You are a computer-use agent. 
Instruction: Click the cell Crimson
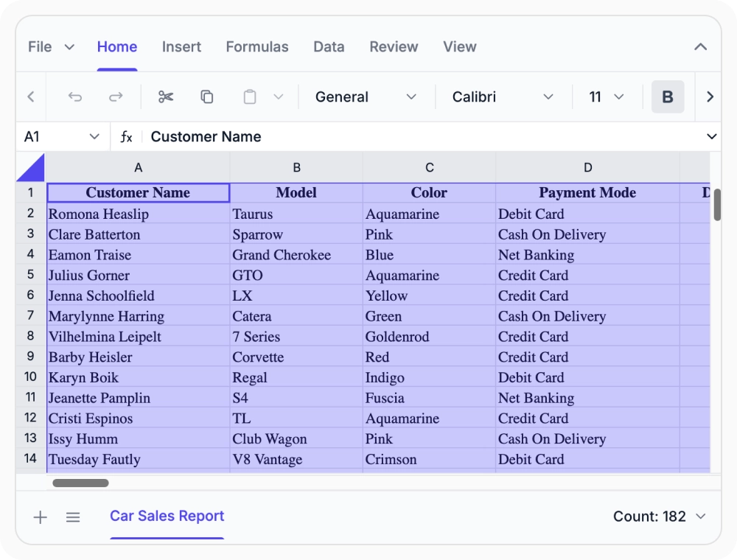pos(429,459)
